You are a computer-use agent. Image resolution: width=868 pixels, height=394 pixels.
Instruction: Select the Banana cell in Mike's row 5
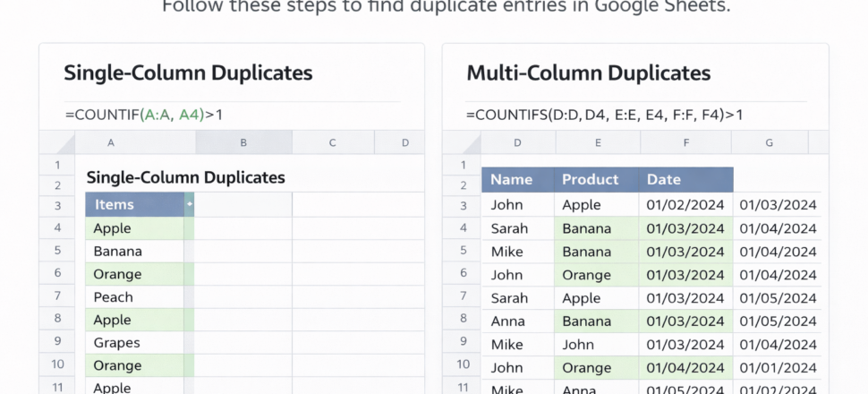click(597, 252)
